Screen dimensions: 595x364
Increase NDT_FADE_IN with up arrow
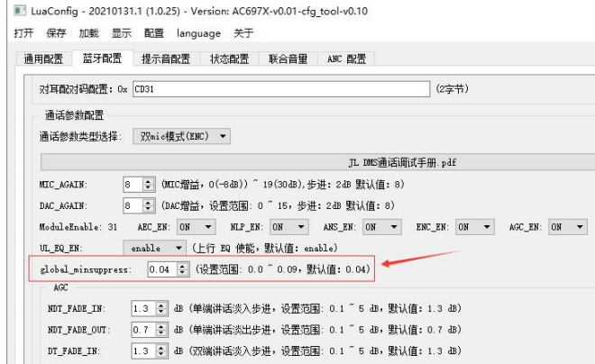click(x=161, y=305)
